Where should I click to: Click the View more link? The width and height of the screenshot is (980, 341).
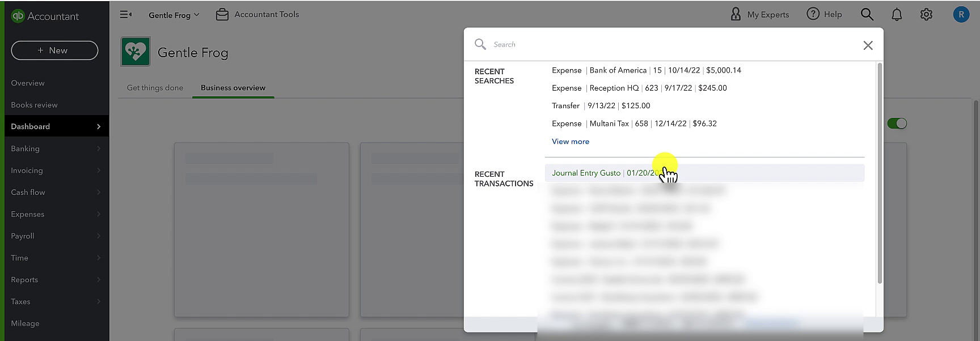(x=571, y=142)
